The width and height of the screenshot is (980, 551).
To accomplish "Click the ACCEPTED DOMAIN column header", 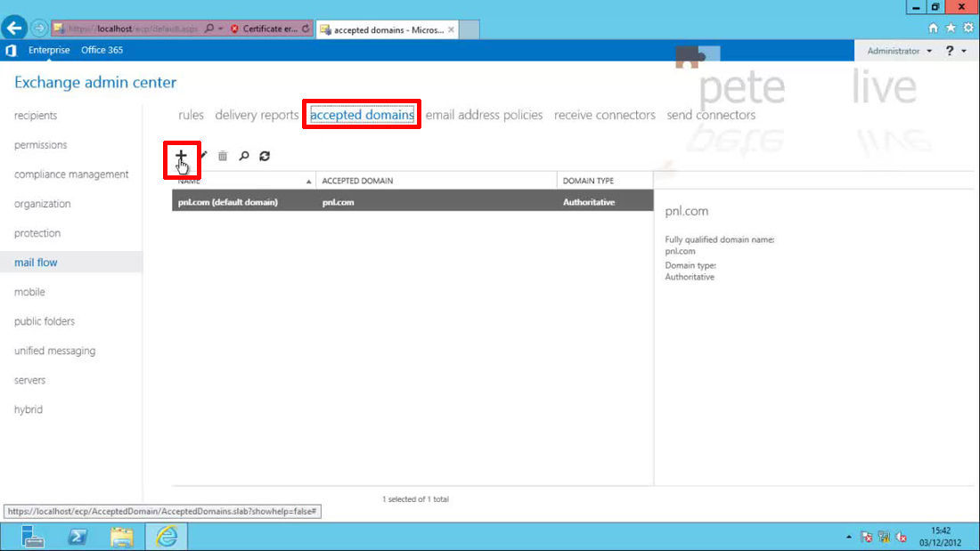I will pos(437,181).
